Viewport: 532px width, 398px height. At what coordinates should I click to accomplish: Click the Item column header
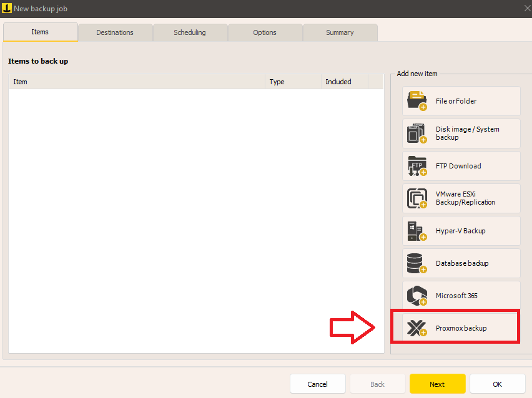(137, 82)
